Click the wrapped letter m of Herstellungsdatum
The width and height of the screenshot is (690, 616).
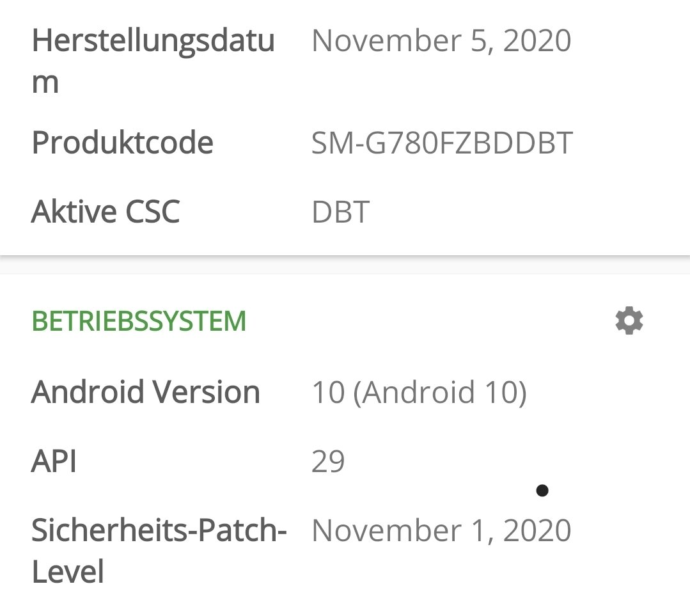click(x=45, y=83)
